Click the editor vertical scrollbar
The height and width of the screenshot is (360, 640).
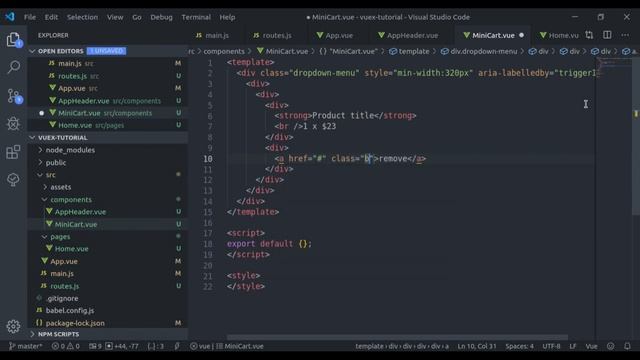(636, 137)
